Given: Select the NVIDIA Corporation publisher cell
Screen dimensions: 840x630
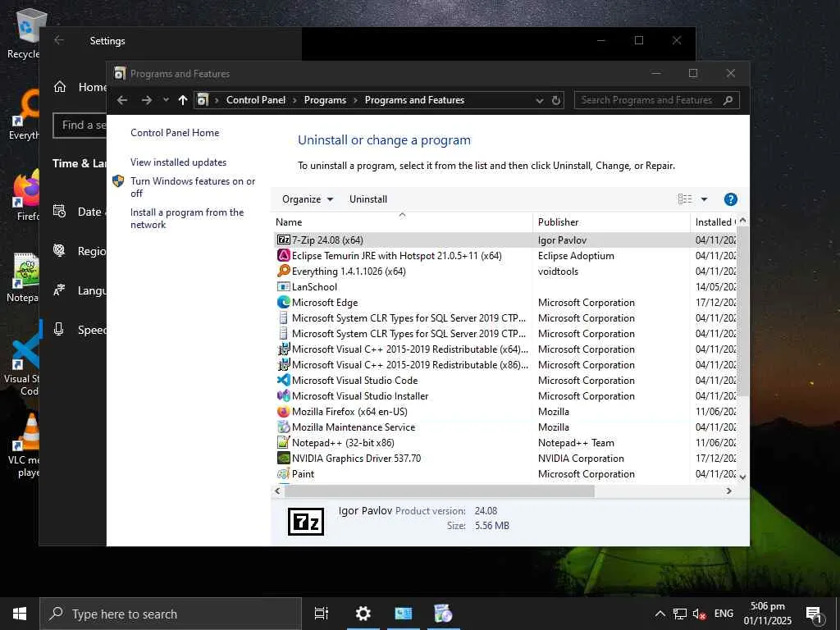Looking at the screenshot, I should (581, 458).
